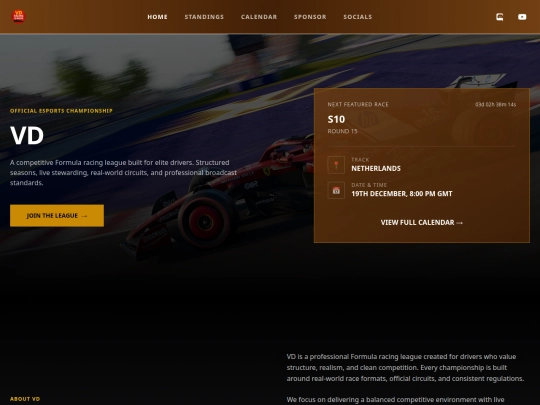
Task: Navigate to the Sponsor page
Action: coord(310,17)
